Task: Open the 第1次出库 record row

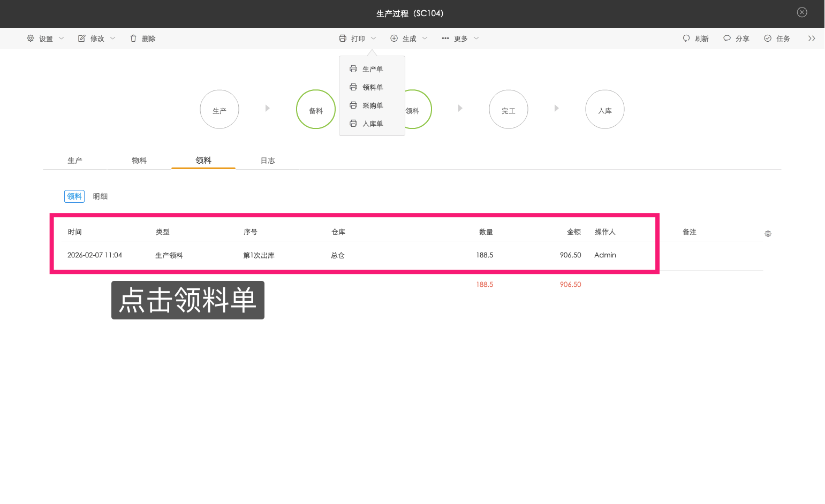Action: [259, 255]
